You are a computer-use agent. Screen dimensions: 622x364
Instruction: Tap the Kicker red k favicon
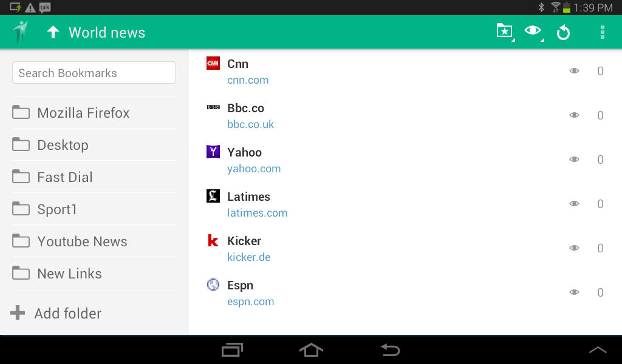tap(213, 240)
